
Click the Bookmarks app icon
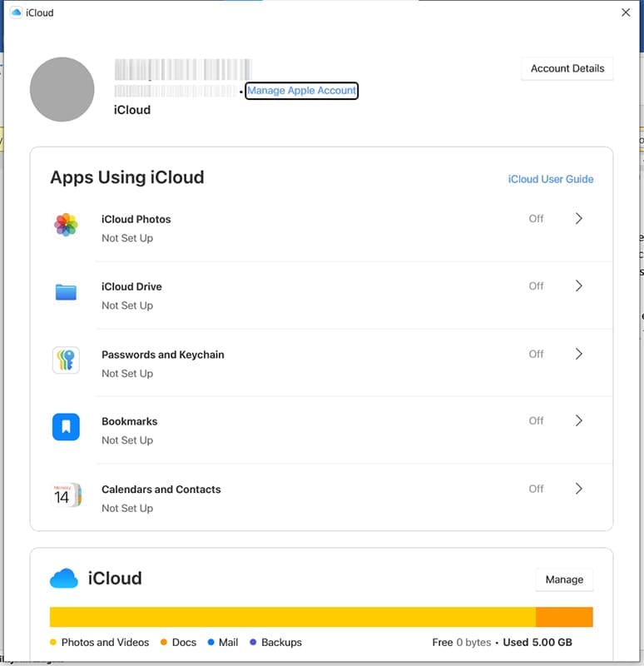pos(66,427)
